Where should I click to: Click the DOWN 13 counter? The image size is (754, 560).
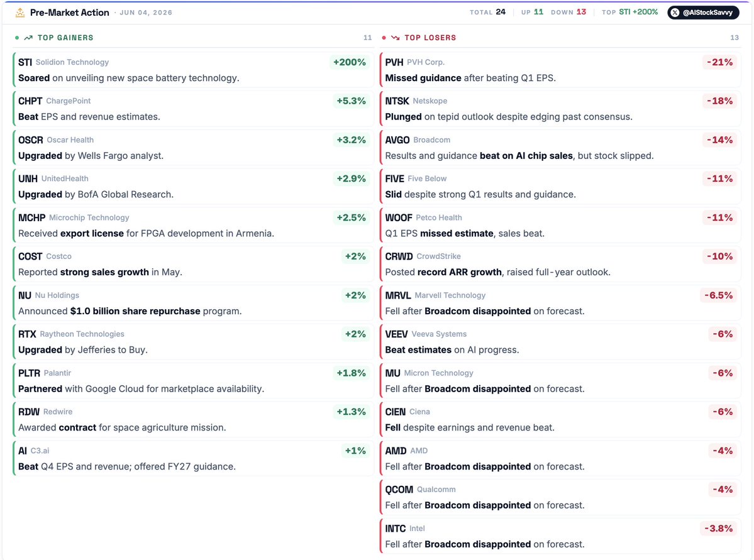[x=568, y=12]
